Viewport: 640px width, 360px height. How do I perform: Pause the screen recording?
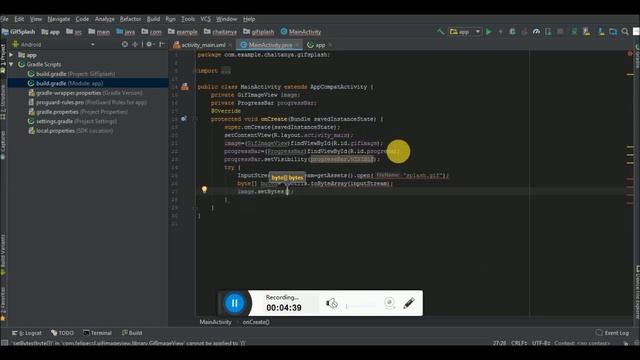coord(234,303)
